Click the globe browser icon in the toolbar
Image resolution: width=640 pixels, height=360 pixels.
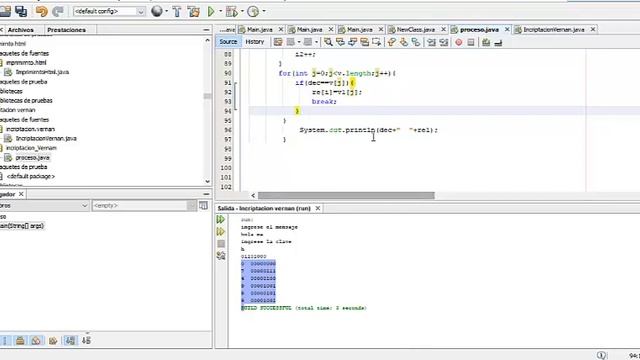tap(157, 11)
